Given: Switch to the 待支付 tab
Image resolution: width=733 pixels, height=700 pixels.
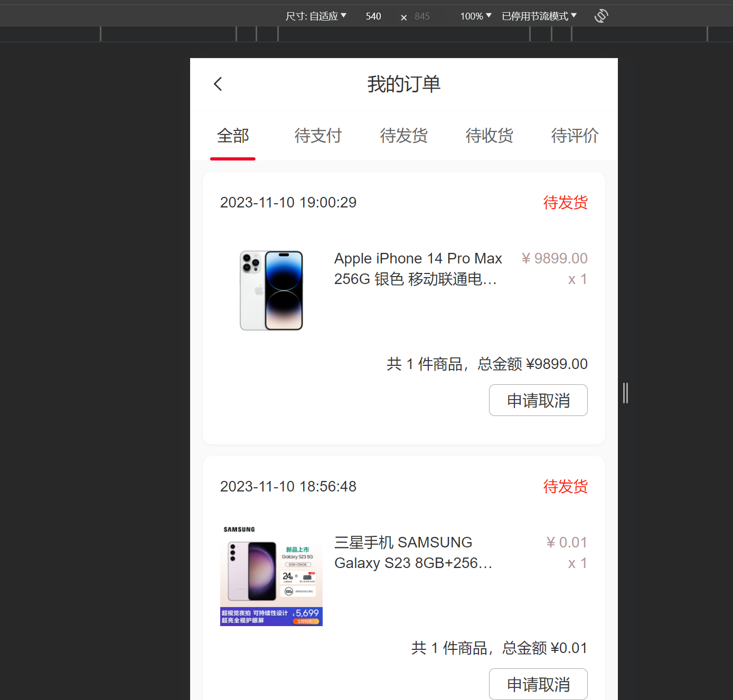Looking at the screenshot, I should [x=318, y=136].
